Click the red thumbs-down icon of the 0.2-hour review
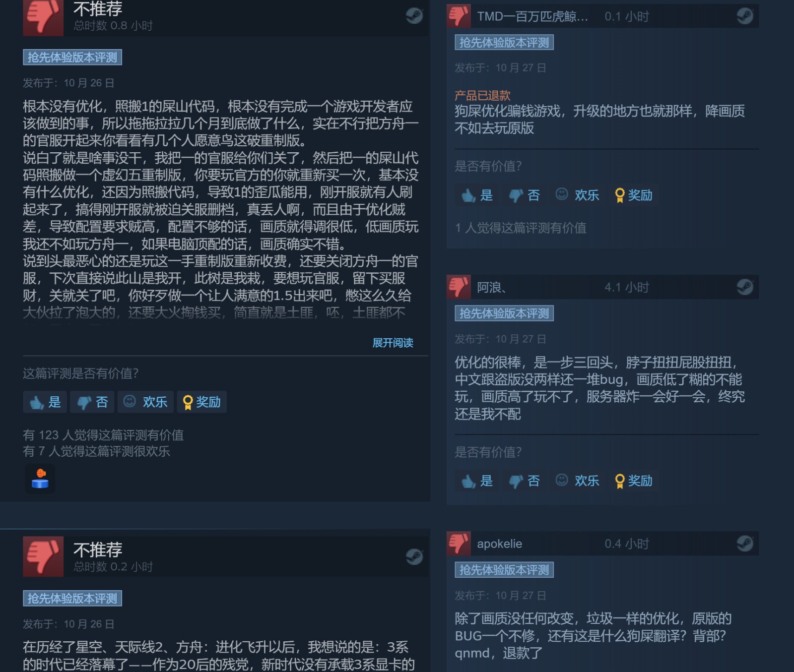The image size is (794, 672). pyautogui.click(x=43, y=556)
